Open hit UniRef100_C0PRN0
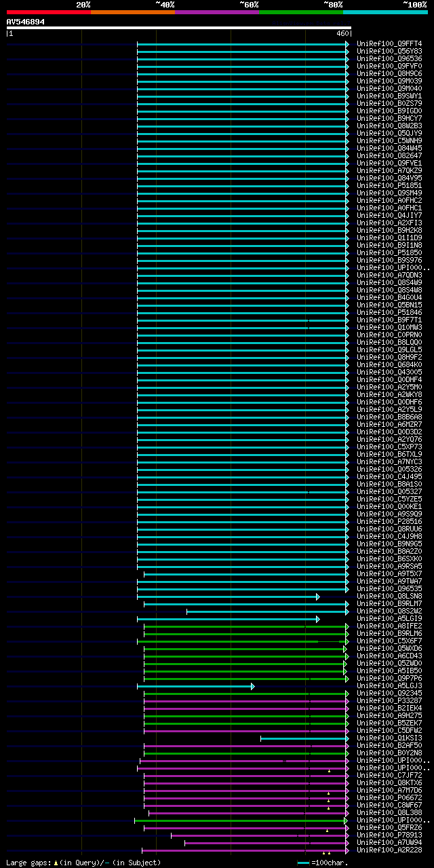 (x=389, y=335)
